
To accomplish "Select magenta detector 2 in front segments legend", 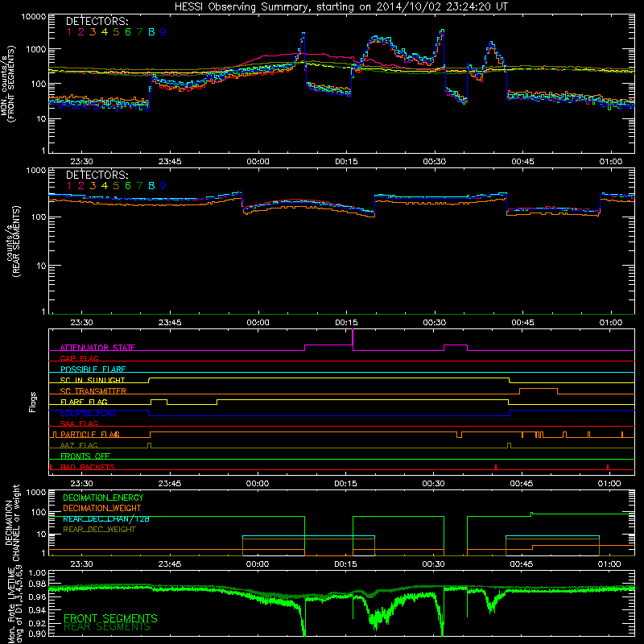I will [81, 32].
